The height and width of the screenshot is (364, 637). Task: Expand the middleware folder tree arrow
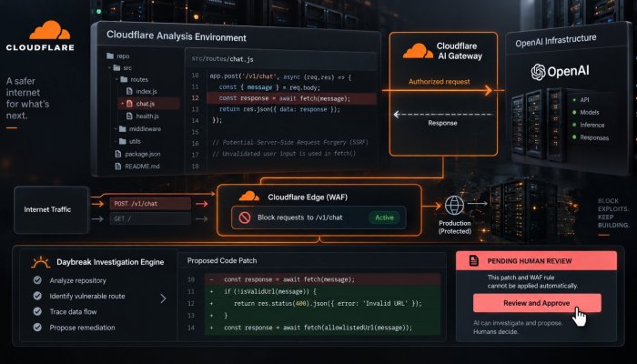tap(116, 129)
